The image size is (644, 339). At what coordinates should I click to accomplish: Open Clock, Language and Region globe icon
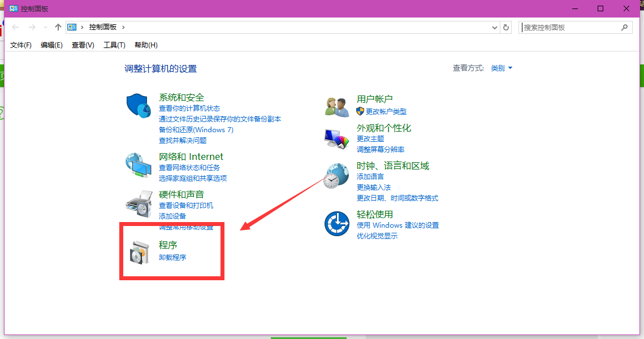[x=336, y=175]
